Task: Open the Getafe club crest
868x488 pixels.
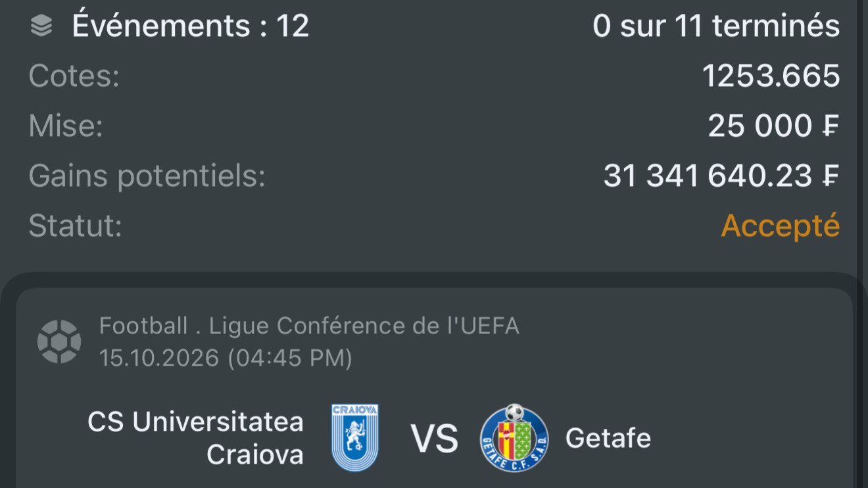Action: pos(514,437)
